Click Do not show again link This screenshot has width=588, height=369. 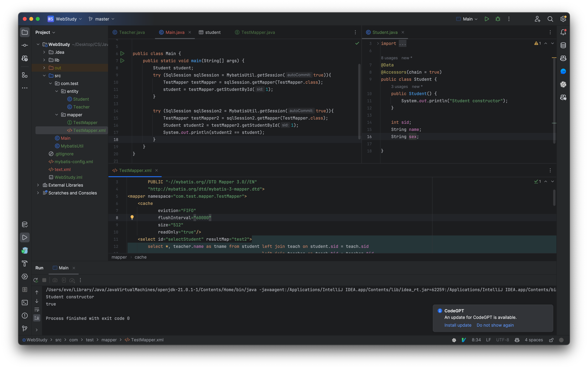(495, 325)
